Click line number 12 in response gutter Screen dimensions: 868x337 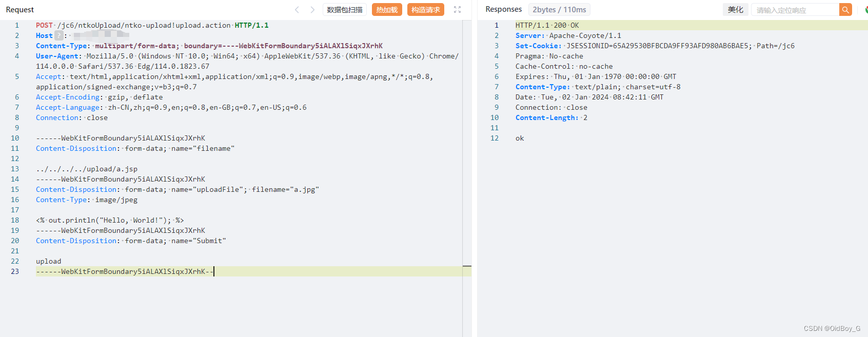point(495,138)
